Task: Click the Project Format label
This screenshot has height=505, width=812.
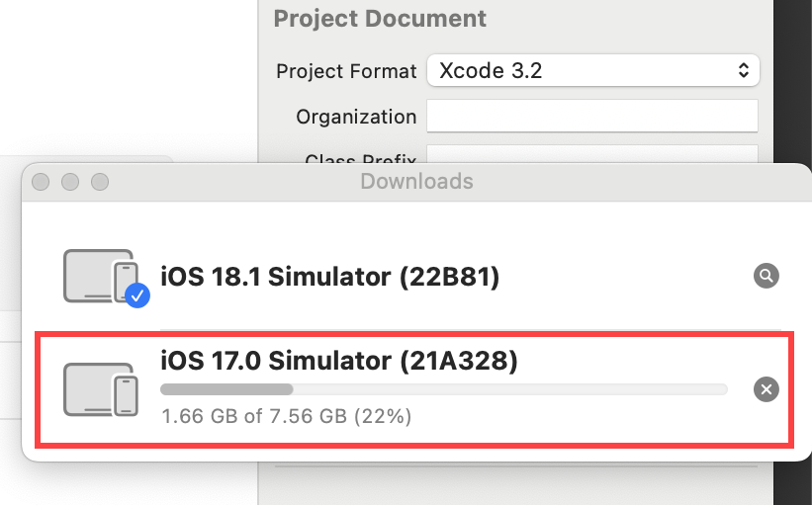Action: (346, 71)
